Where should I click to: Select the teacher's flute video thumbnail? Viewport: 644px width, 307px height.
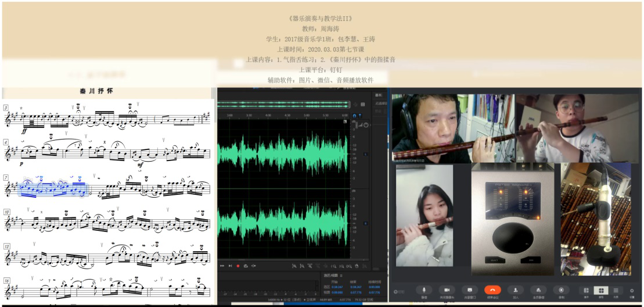coord(452,128)
